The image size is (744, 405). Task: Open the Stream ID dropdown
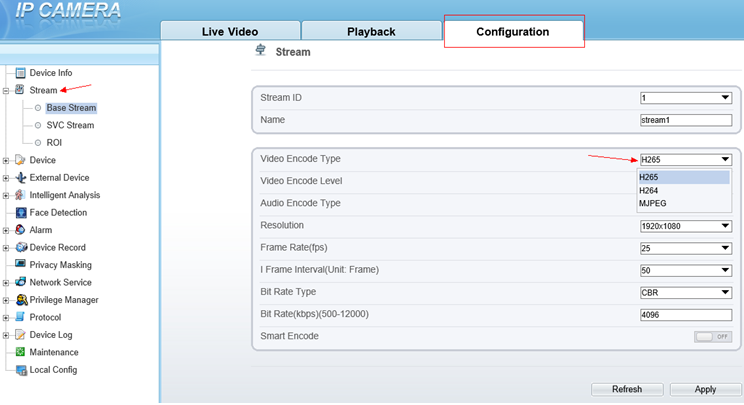click(x=686, y=98)
